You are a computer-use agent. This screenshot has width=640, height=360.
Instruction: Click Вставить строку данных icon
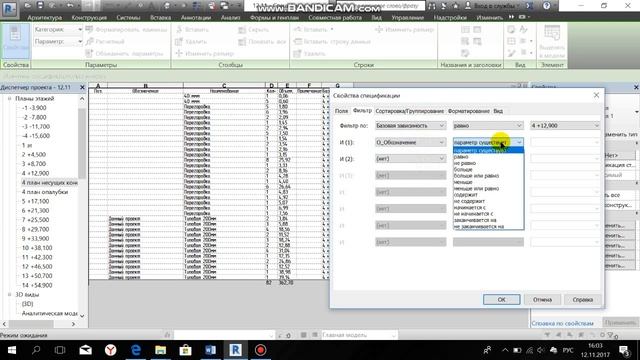[x=298, y=41]
